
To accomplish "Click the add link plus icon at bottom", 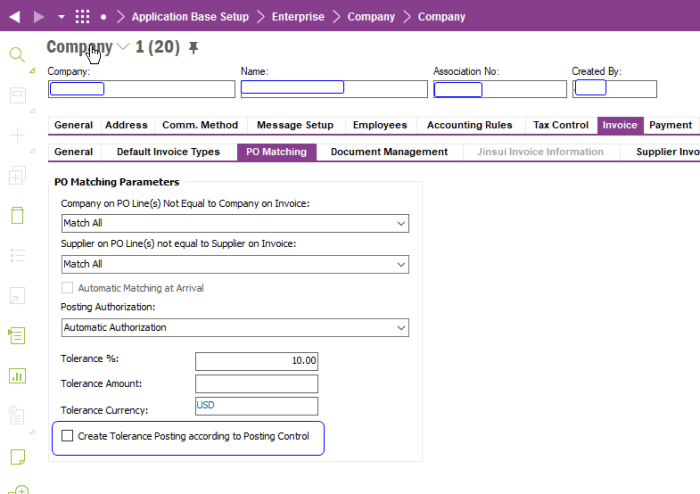I will click(20, 489).
